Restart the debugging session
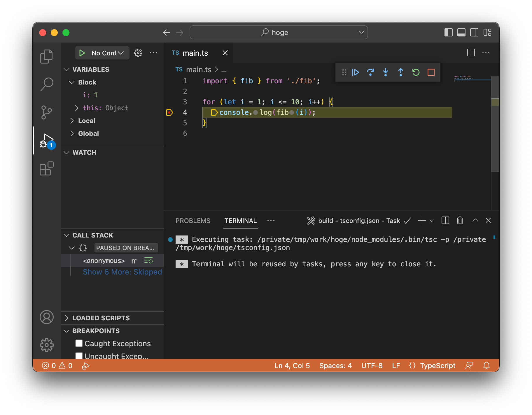This screenshot has height=415, width=532. (416, 72)
